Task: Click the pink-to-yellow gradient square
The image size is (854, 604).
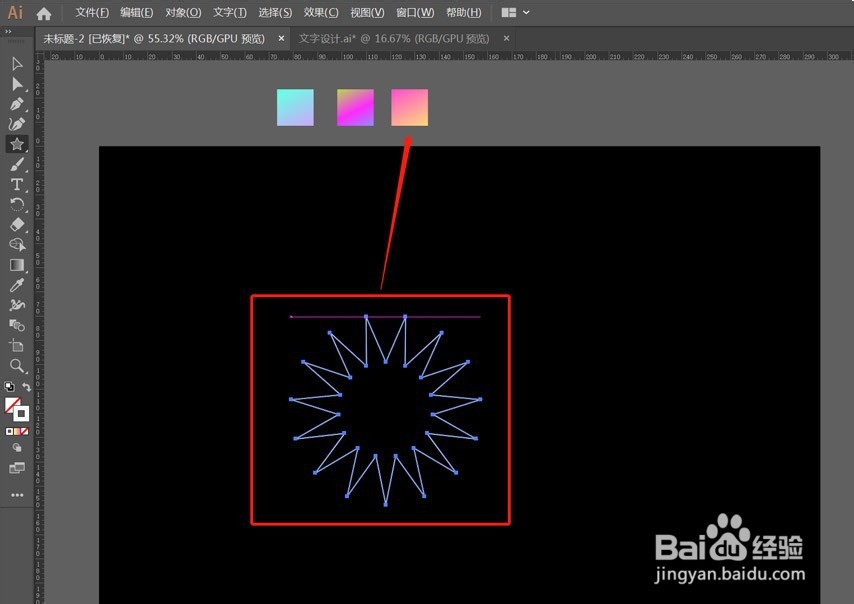Action: (x=410, y=107)
